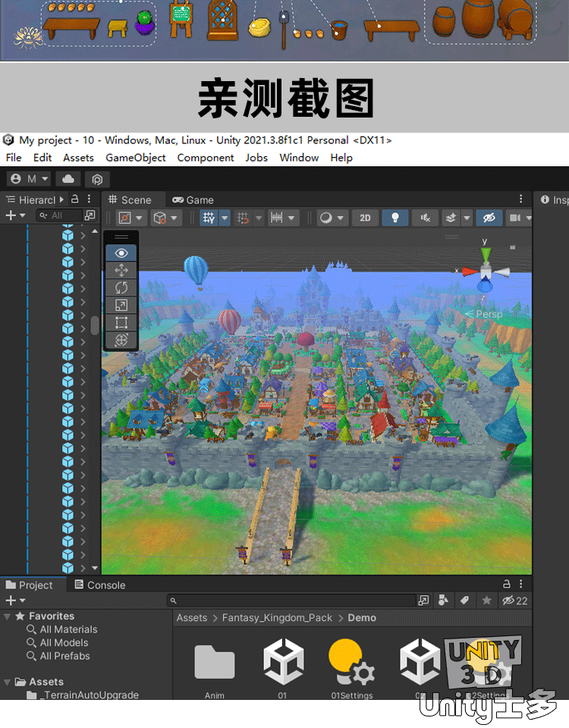Select the Rect transform tool
Viewport: 569px width, 728px height.
coord(121,322)
